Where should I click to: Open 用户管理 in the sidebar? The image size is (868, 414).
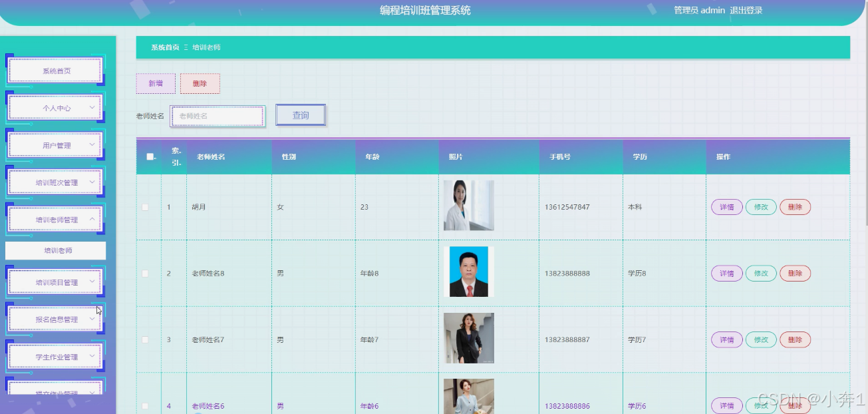click(55, 145)
